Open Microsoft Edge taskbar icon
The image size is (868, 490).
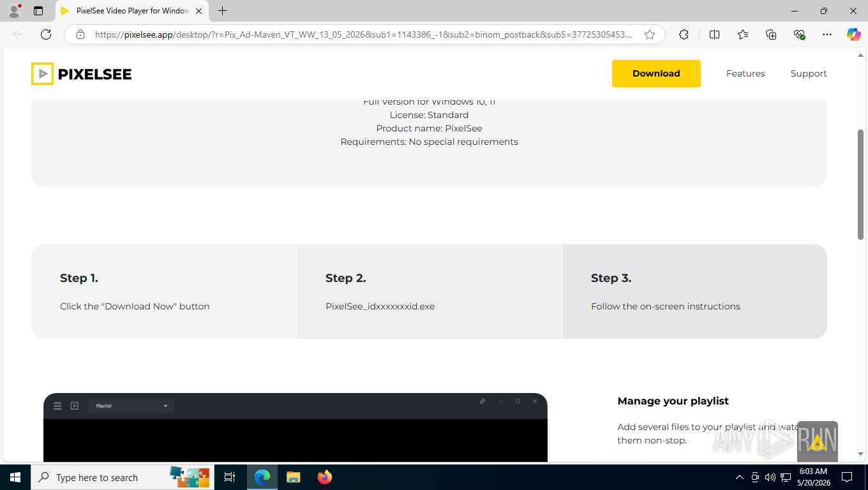coord(262,477)
